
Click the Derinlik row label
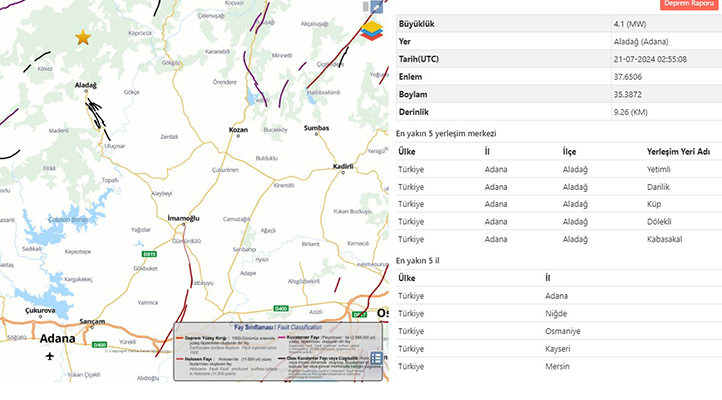tap(414, 112)
